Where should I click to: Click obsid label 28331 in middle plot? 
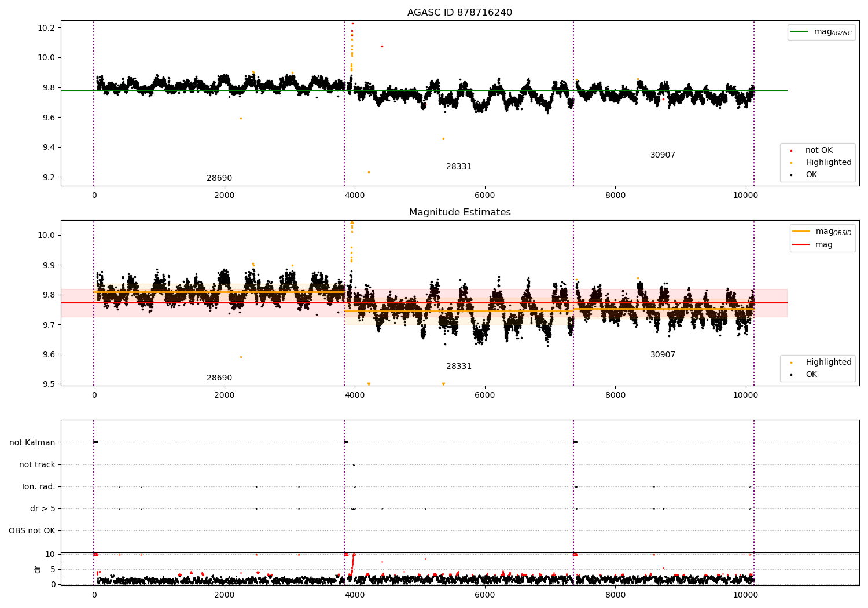(459, 366)
